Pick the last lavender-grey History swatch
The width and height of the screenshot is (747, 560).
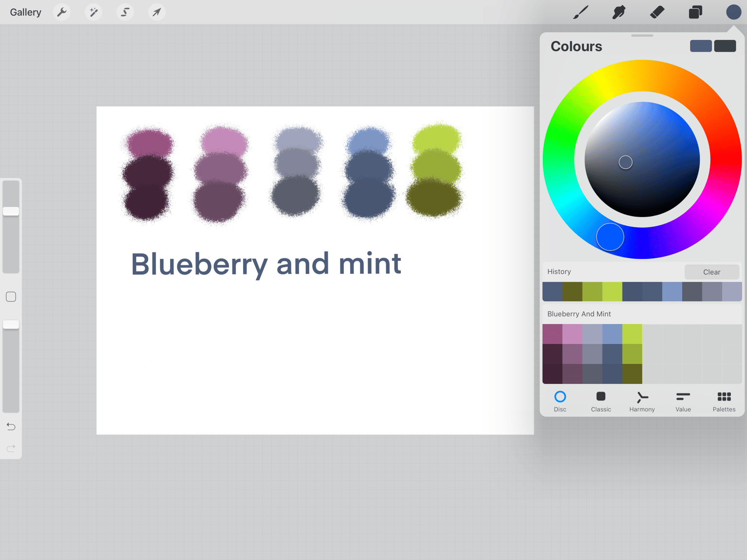[x=732, y=291]
